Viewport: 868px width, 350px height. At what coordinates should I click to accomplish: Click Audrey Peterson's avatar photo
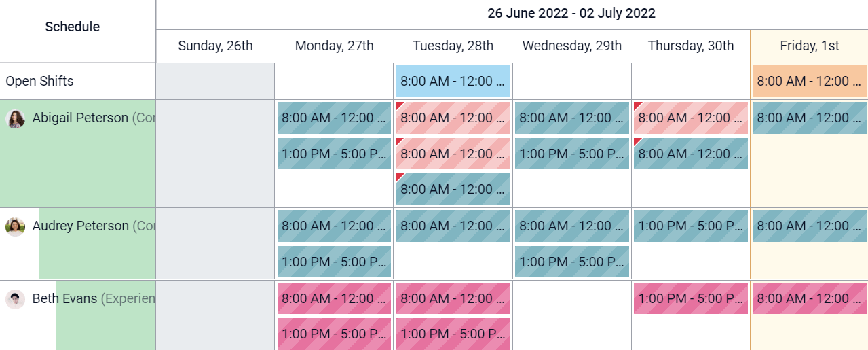pyautogui.click(x=15, y=226)
